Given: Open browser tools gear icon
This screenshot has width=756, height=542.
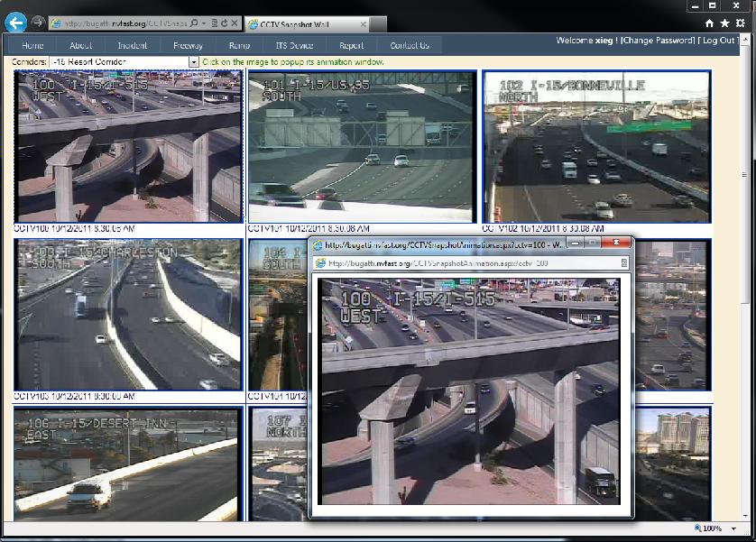Looking at the screenshot, I should [740, 23].
